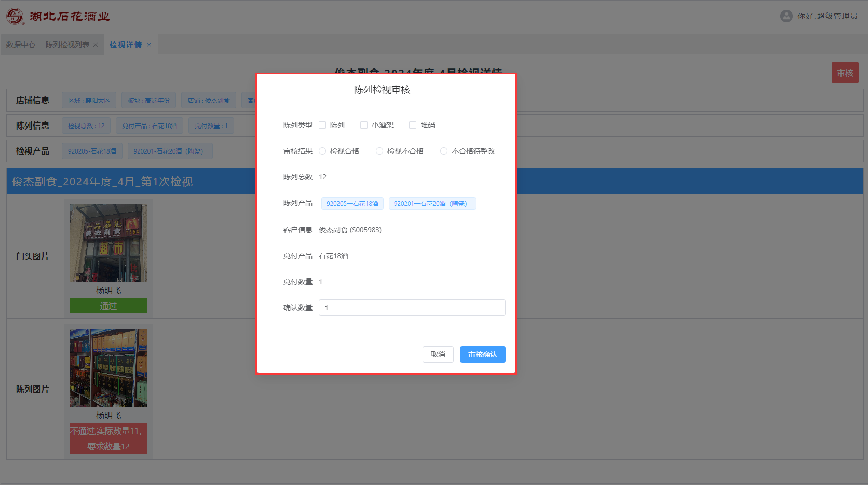868x485 pixels.
Task: Click the red 不通过,实际数量11 status label
Action: [x=108, y=438]
